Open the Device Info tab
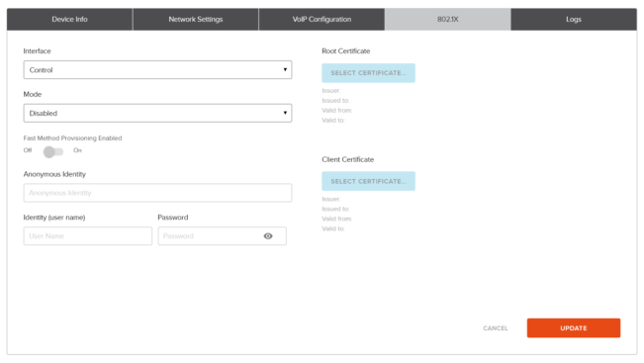The height and width of the screenshot is (363, 644). click(69, 20)
